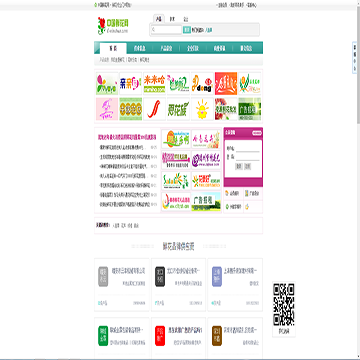Open the supplier card with red square icon

pyautogui.click(x=179, y=338)
